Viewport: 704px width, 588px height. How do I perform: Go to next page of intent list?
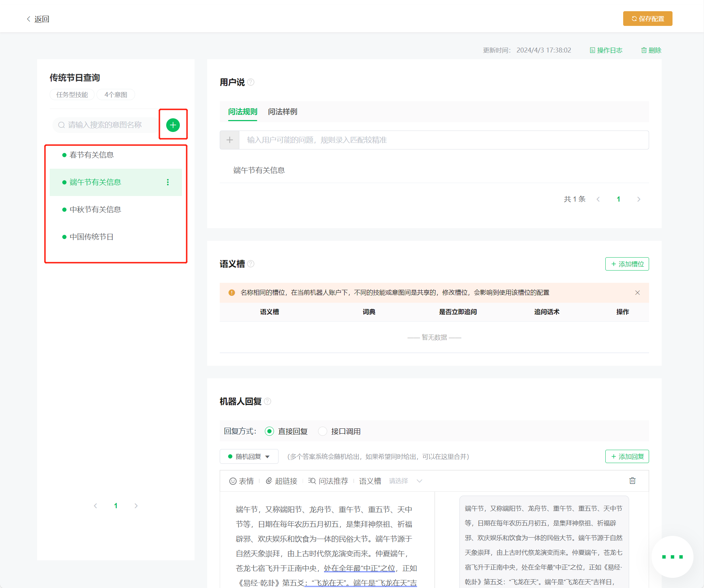tap(136, 506)
